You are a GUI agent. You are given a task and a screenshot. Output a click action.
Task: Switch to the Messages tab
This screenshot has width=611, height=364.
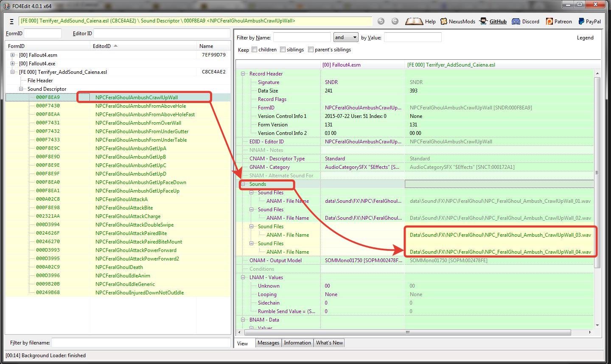(x=268, y=343)
